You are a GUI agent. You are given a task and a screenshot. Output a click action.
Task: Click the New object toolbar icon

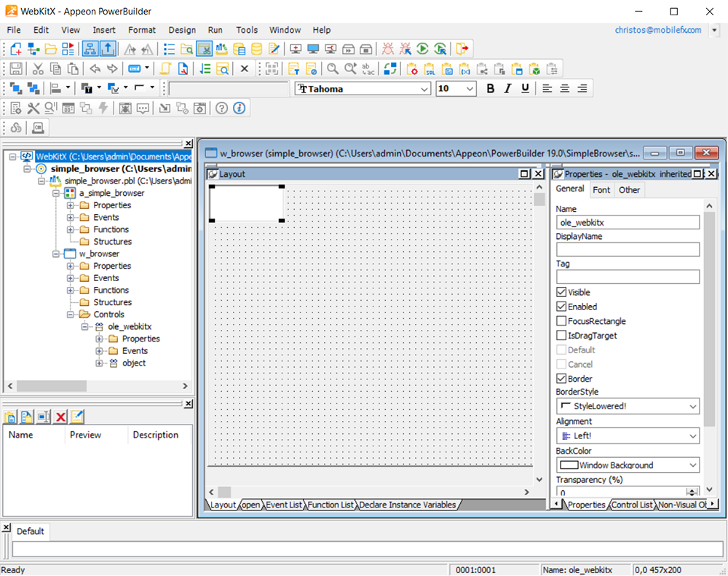16,49
